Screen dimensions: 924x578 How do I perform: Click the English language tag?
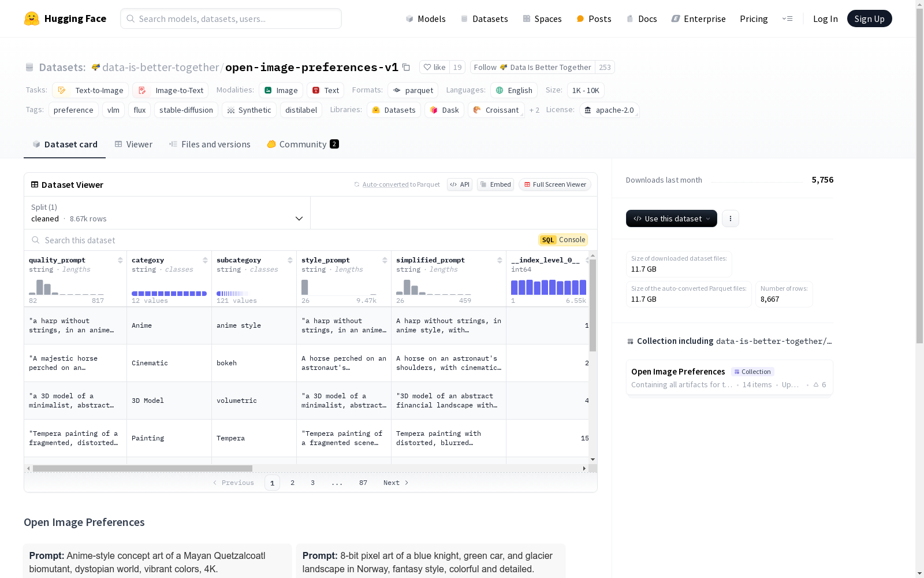coord(514,90)
